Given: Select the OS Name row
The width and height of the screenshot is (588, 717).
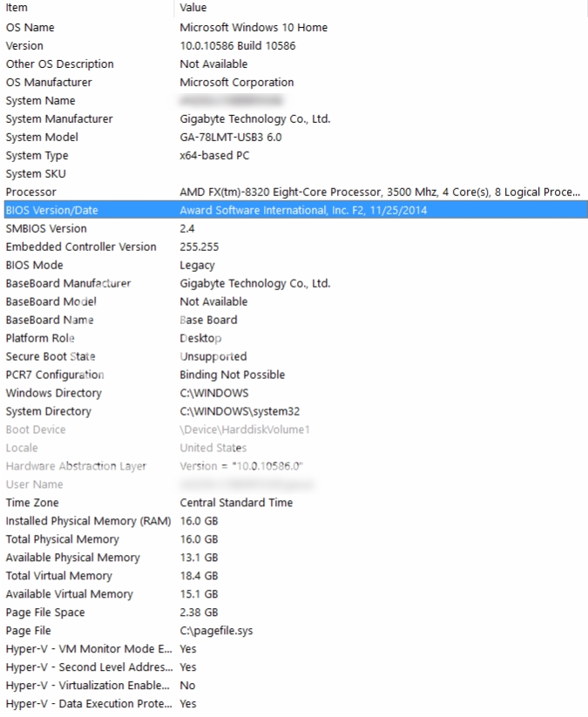Looking at the screenshot, I should click(30, 27).
